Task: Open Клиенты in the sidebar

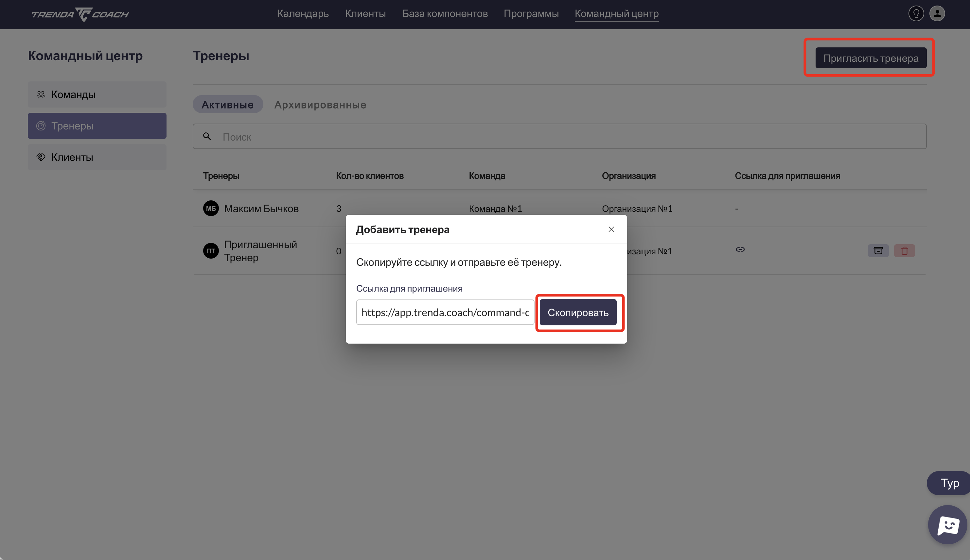Action: point(97,157)
